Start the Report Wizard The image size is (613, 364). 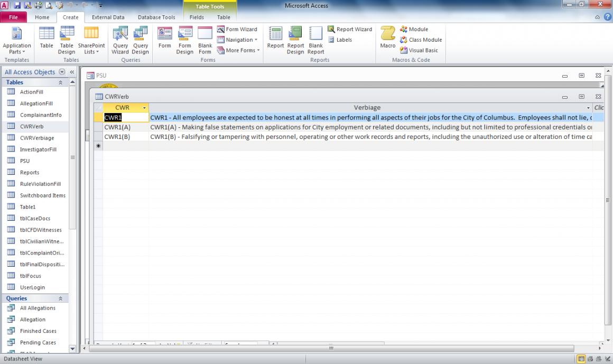point(350,30)
